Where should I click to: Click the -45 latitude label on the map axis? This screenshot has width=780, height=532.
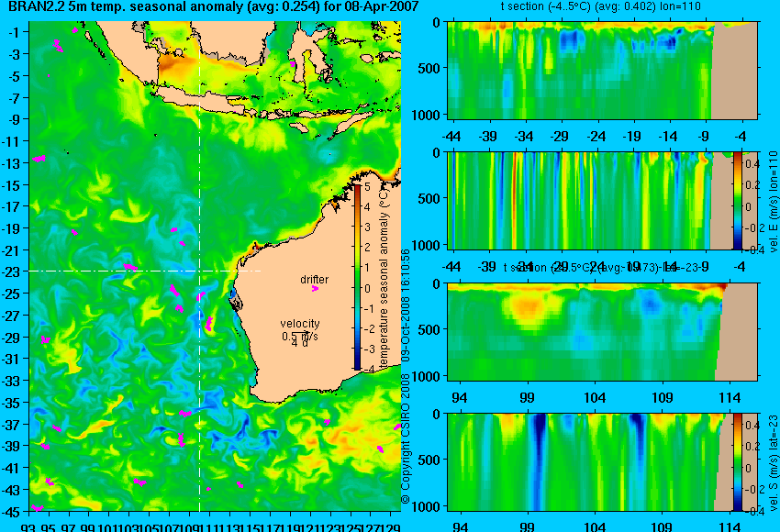coord(11,512)
